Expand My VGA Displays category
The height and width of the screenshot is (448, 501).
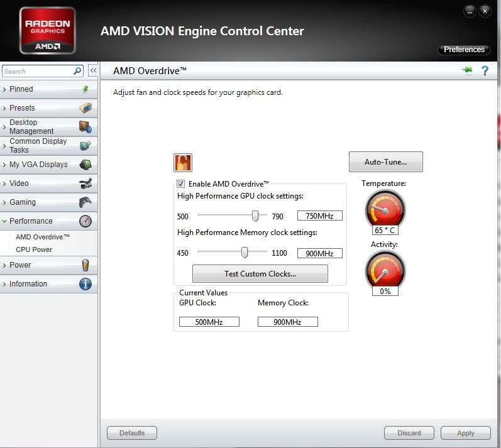[49, 165]
